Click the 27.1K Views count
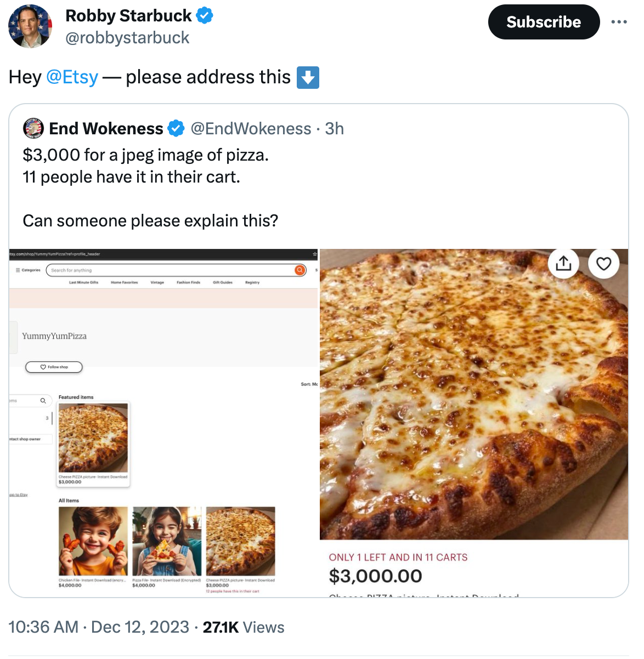The width and height of the screenshot is (644, 659). pyautogui.click(x=244, y=627)
